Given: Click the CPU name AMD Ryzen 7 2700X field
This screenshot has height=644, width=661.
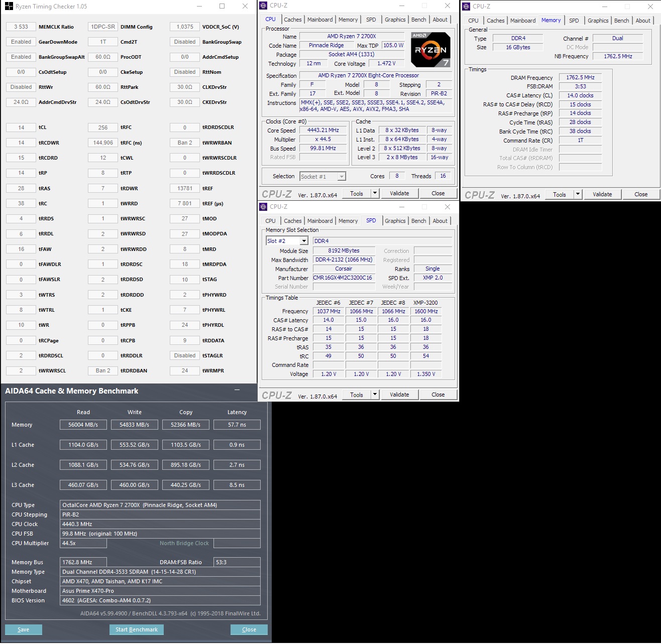Looking at the screenshot, I should coord(352,36).
